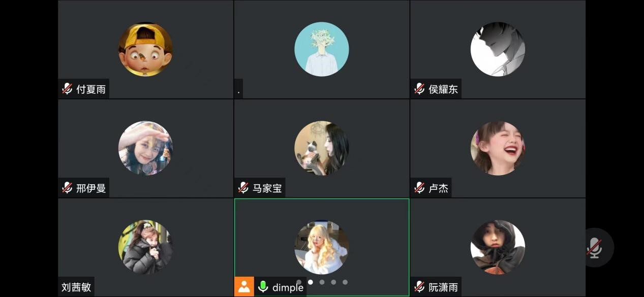Click the dimple name label
This screenshot has height=297, width=644.
288,288
